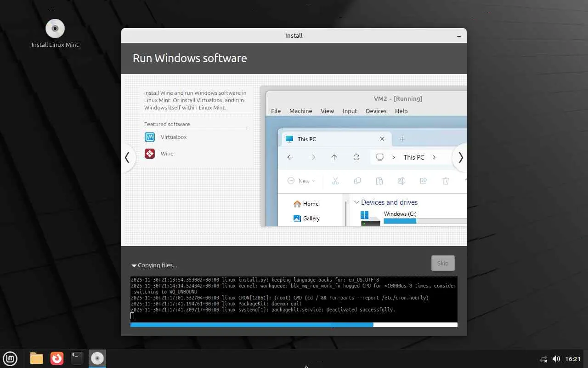Go to the previous slide arrow

[127, 157]
